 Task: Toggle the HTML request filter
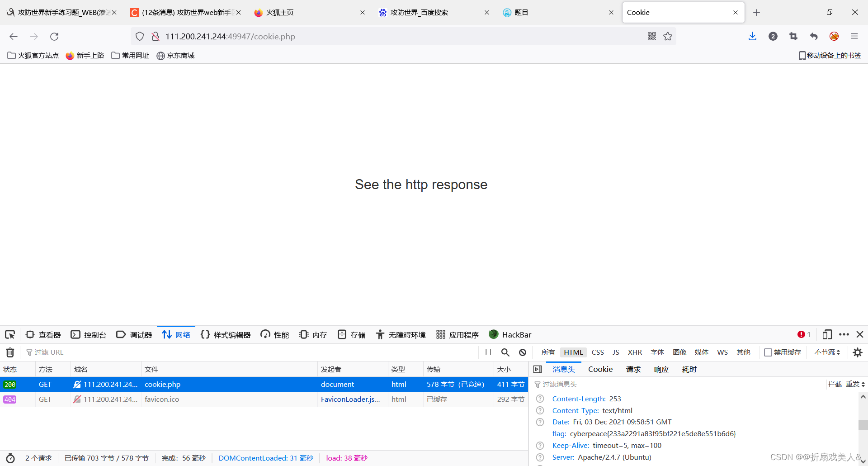[x=573, y=352]
